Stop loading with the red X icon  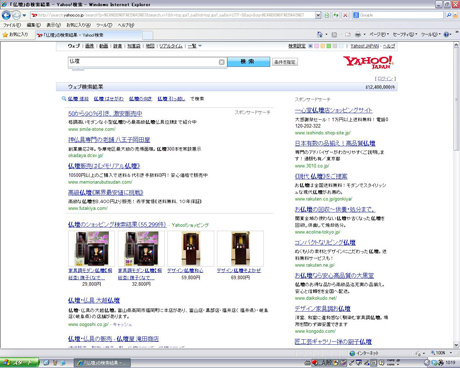(345, 15)
